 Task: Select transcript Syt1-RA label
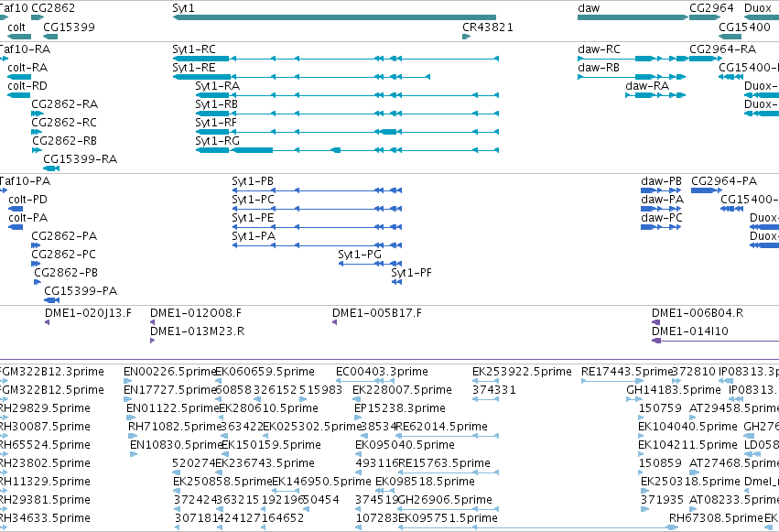coord(217,86)
